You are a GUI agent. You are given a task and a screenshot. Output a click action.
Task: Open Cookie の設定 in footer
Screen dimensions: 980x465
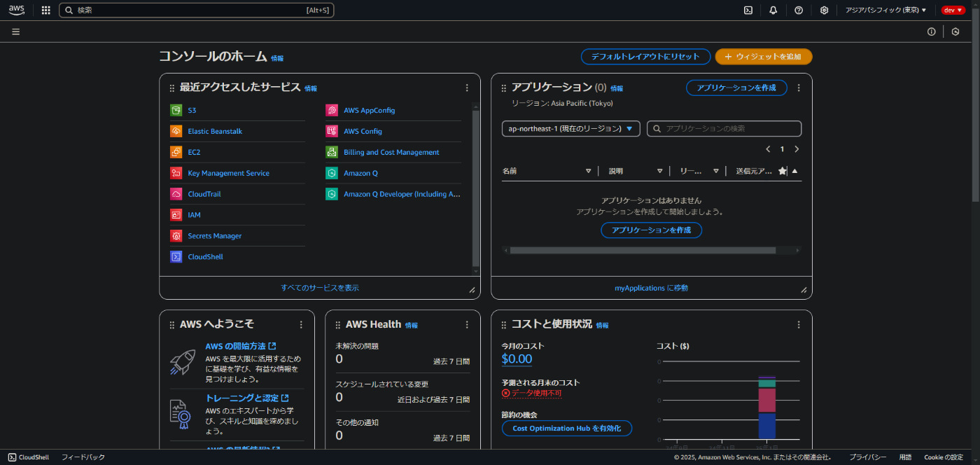tap(944, 457)
